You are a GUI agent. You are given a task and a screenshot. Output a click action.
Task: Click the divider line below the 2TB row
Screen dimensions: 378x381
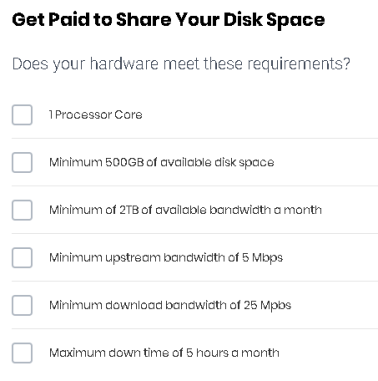[x=195, y=234]
